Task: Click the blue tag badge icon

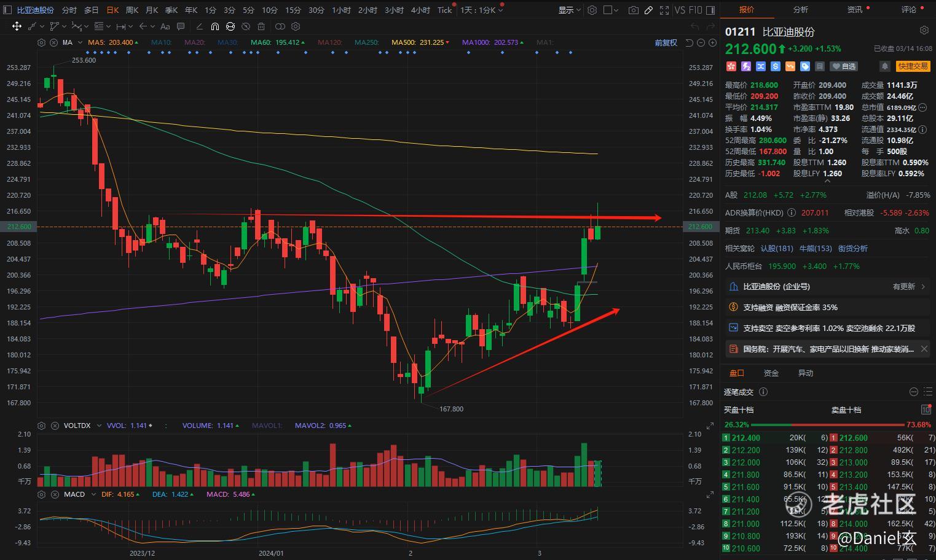Action: coord(804,66)
